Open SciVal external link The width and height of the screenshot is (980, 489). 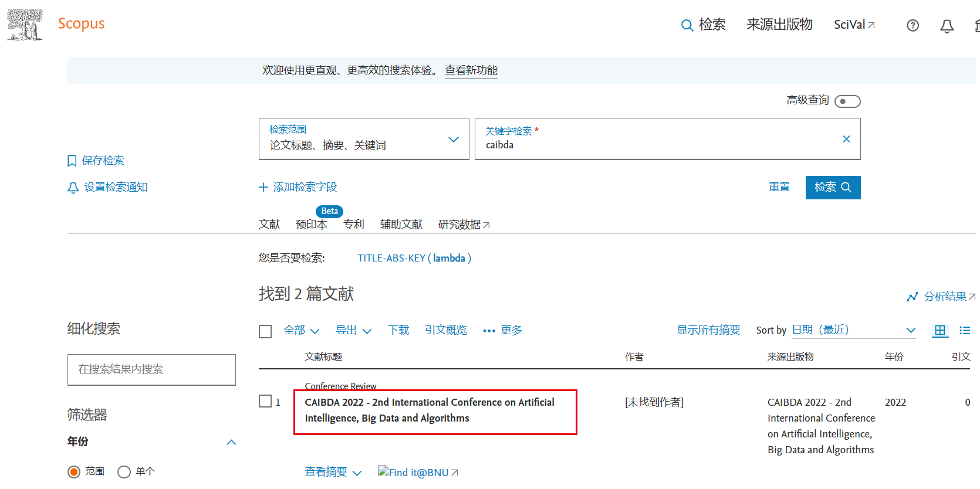[x=854, y=25]
